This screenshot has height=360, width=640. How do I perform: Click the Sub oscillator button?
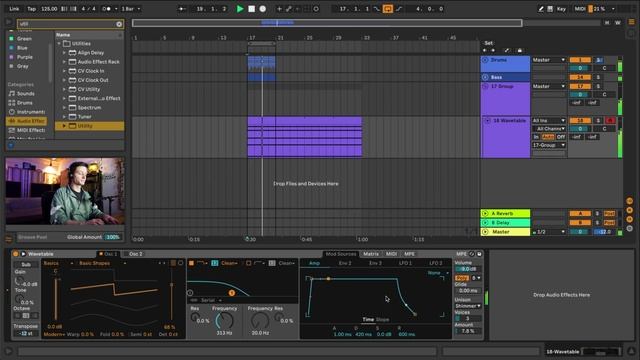[x=26, y=264]
